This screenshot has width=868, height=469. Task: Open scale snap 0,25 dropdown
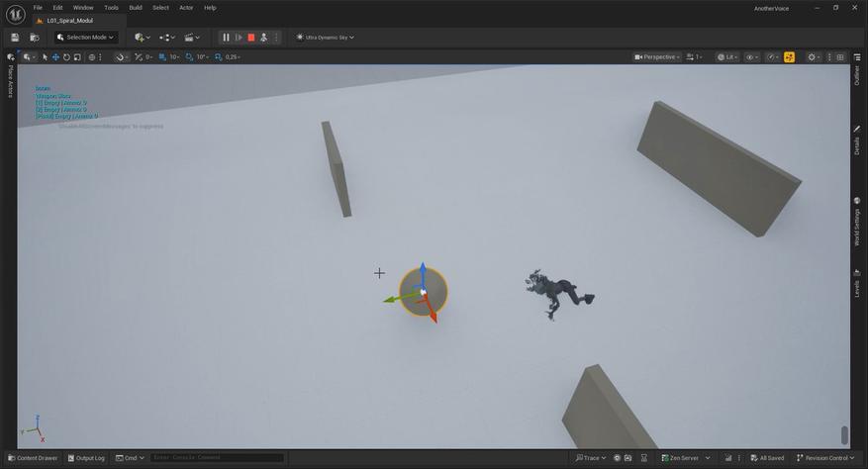(233, 57)
